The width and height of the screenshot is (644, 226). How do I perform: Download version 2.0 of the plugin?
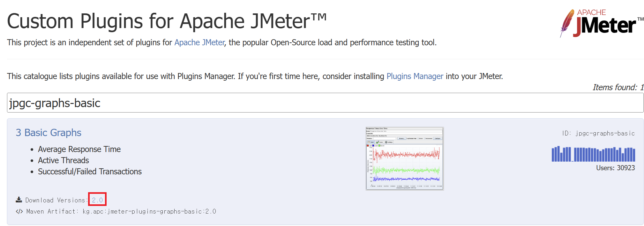pos(97,200)
